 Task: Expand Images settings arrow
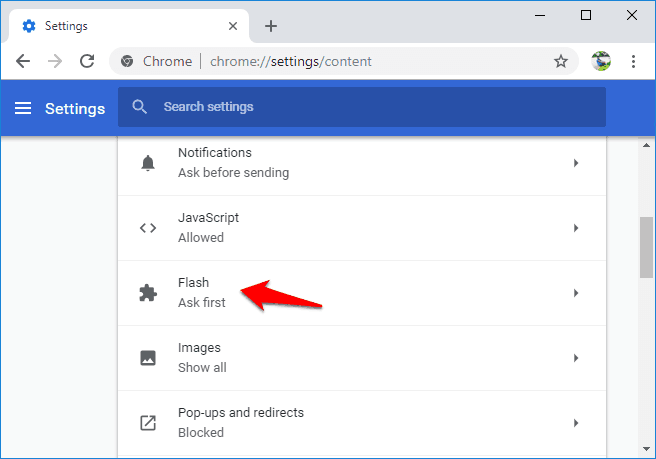(x=576, y=358)
